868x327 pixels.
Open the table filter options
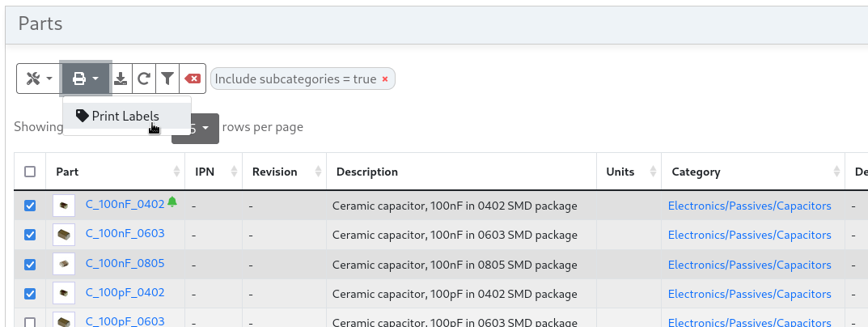tap(167, 79)
